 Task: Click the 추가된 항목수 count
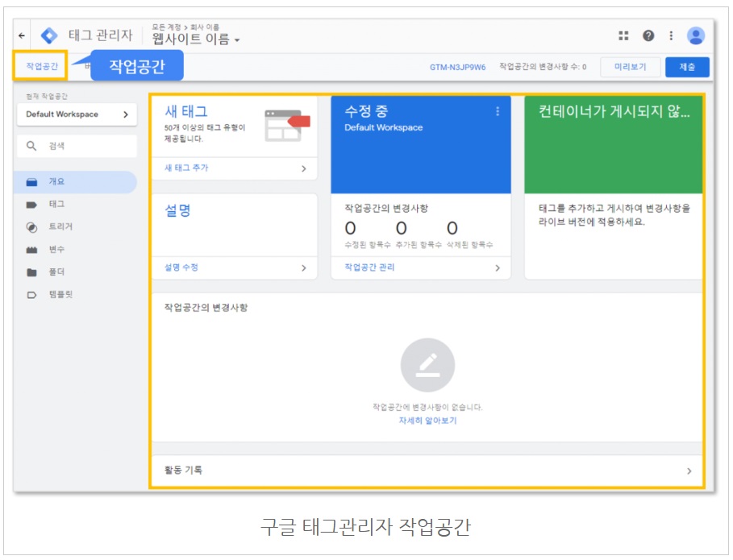[401, 228]
